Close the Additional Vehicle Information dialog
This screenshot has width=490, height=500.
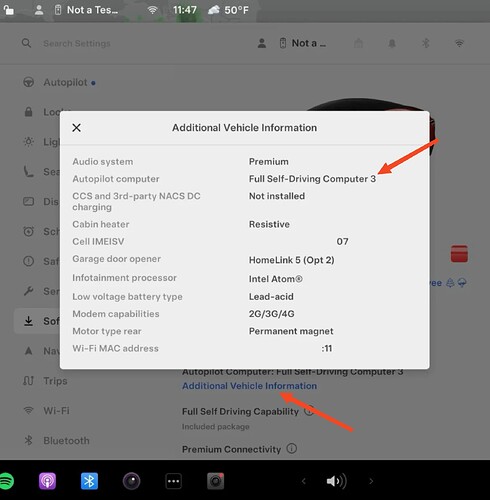coord(76,128)
